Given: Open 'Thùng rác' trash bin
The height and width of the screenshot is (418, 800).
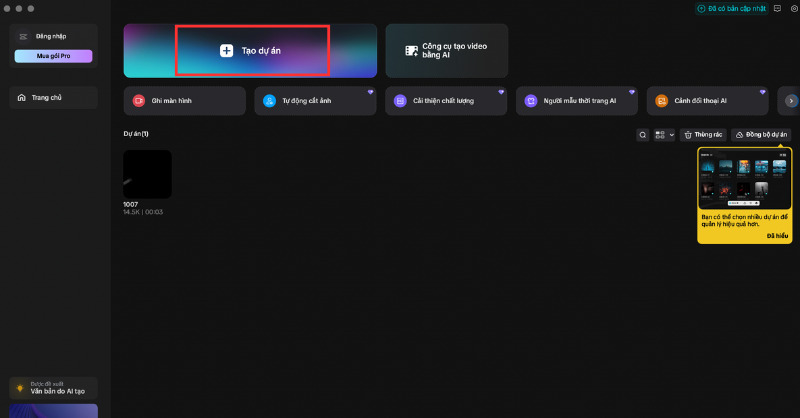Looking at the screenshot, I should click(703, 134).
